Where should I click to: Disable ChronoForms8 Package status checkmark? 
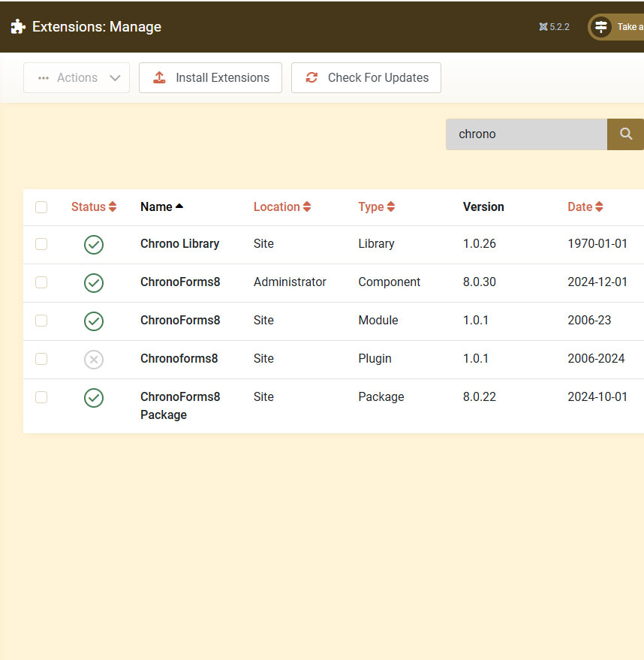pos(94,398)
